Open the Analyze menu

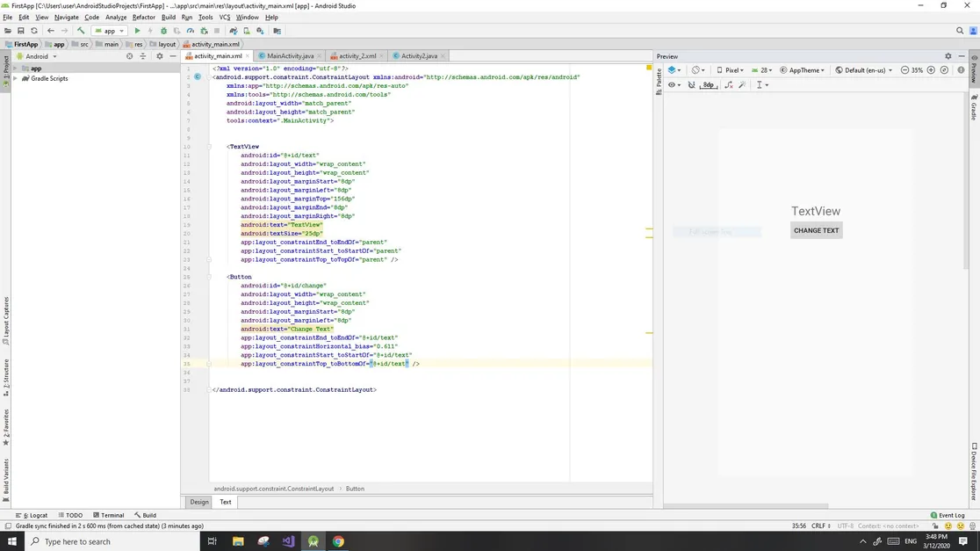pos(116,18)
